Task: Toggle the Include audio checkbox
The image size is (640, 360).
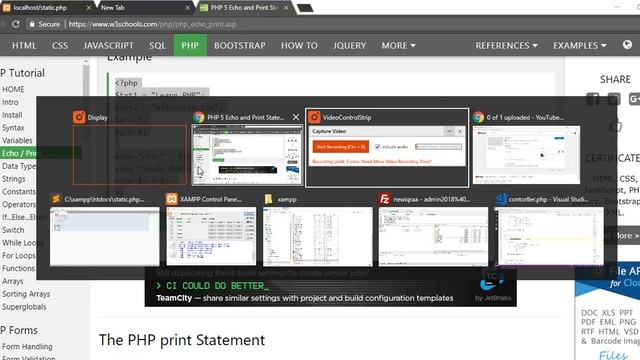Action: (x=378, y=147)
